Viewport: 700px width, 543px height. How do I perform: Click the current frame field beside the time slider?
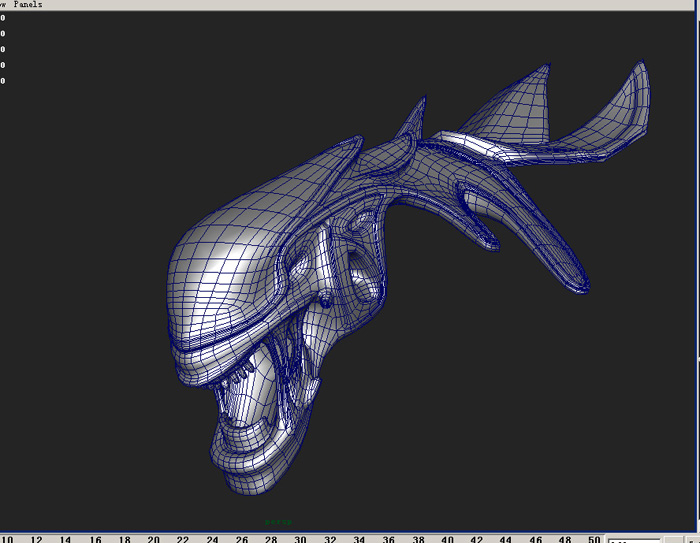click(634, 540)
